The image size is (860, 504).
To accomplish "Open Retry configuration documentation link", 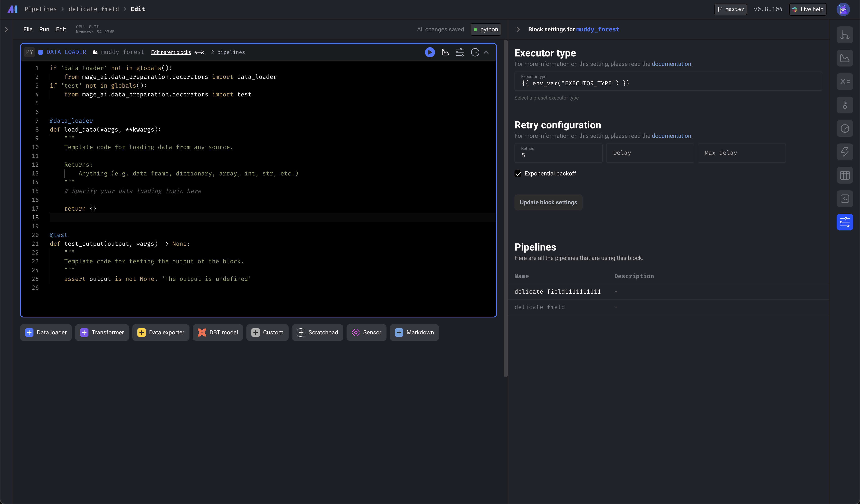I will point(671,136).
